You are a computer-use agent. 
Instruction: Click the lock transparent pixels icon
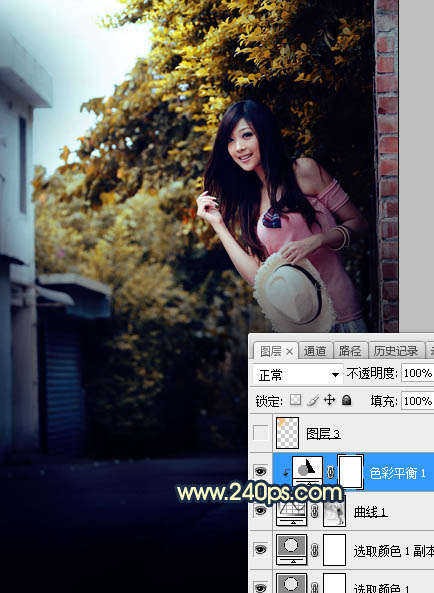(295, 400)
